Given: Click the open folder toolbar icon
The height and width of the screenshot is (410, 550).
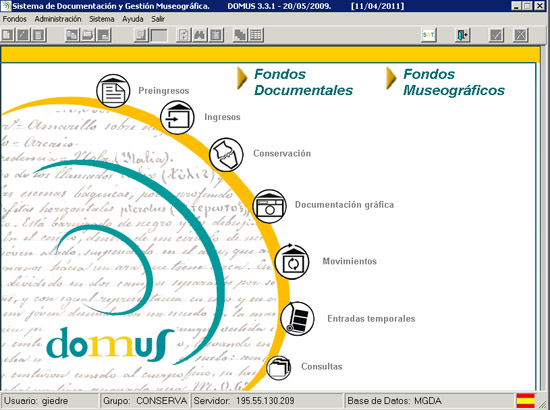Looking at the screenshot, I should pyautogui.click(x=88, y=35).
